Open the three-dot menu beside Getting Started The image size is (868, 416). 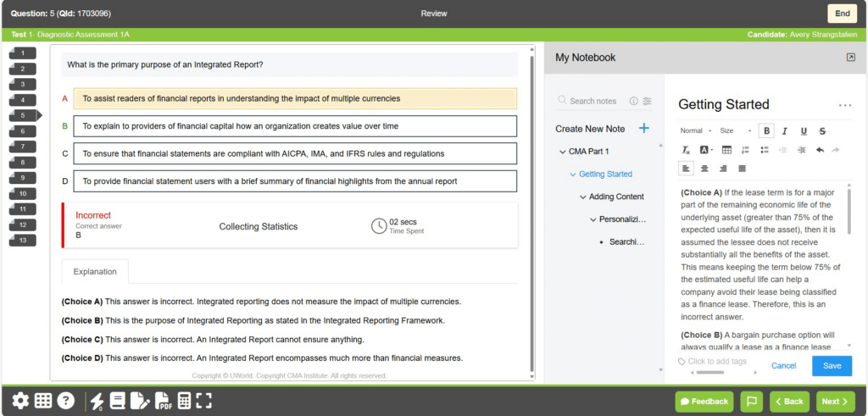pos(845,105)
